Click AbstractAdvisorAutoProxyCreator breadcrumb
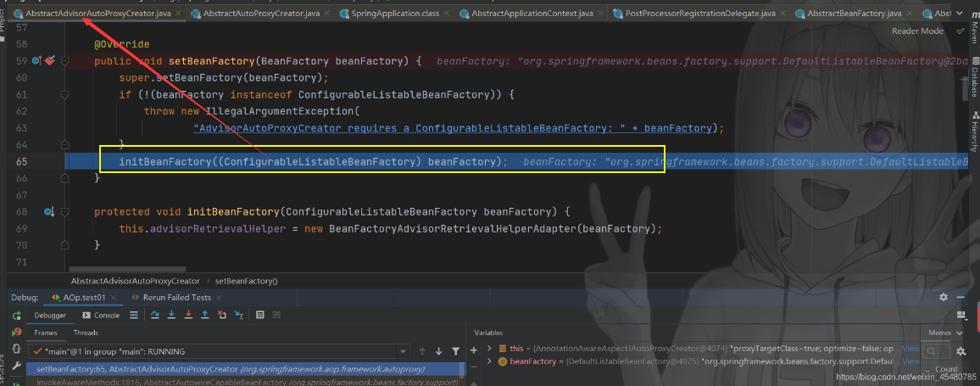Image resolution: width=980 pixels, height=386 pixels. 135,281
